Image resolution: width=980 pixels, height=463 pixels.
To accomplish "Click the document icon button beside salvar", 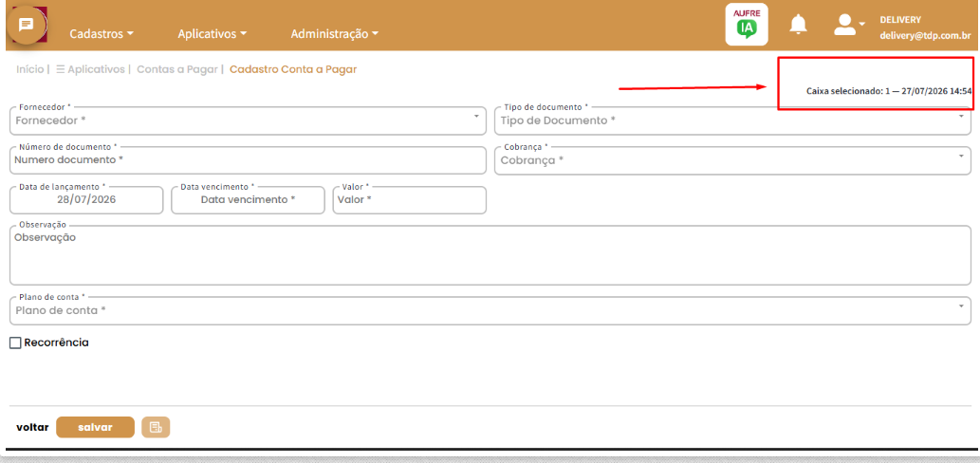I will tap(156, 427).
